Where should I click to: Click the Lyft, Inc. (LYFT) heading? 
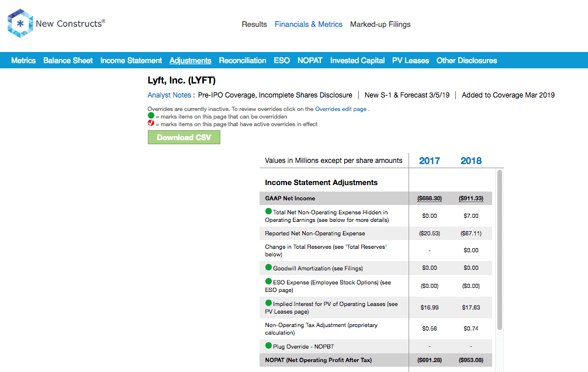pyautogui.click(x=182, y=80)
